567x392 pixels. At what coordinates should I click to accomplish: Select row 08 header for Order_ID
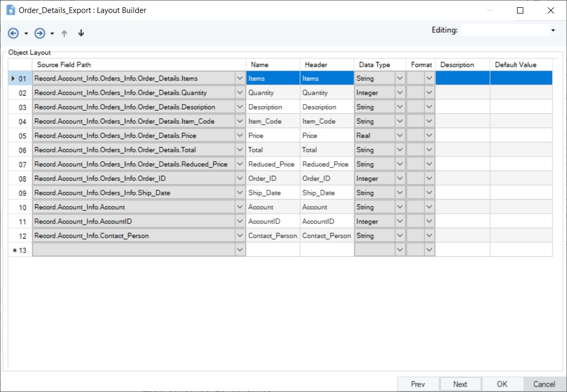20,178
